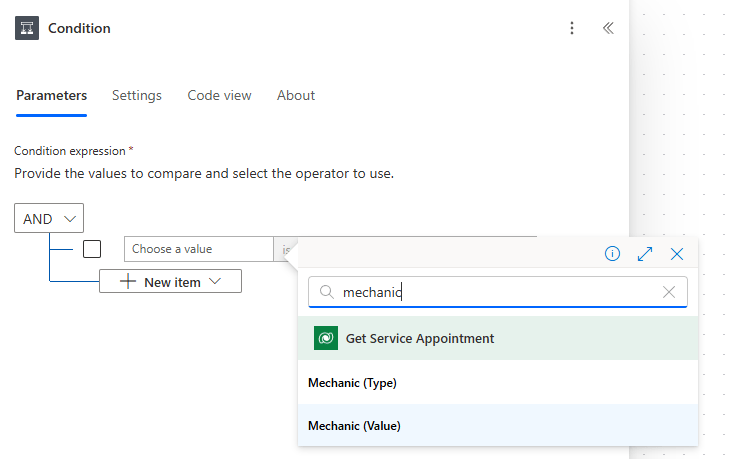Image resolution: width=731 pixels, height=459 pixels.
Task: Click the Condition action icon
Action: coord(27,28)
